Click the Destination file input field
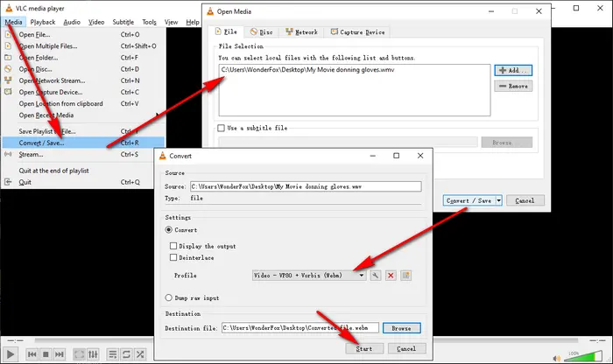613x364 pixels. (x=300, y=327)
